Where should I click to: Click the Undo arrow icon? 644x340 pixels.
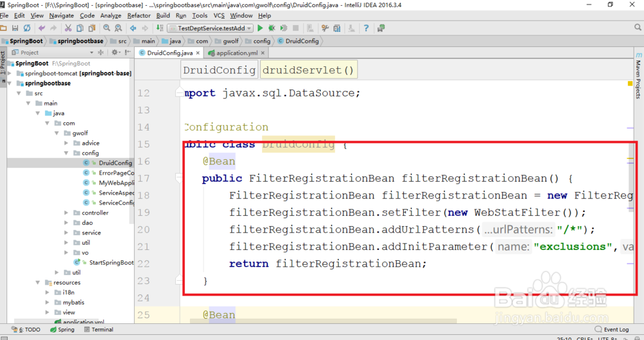41,28
